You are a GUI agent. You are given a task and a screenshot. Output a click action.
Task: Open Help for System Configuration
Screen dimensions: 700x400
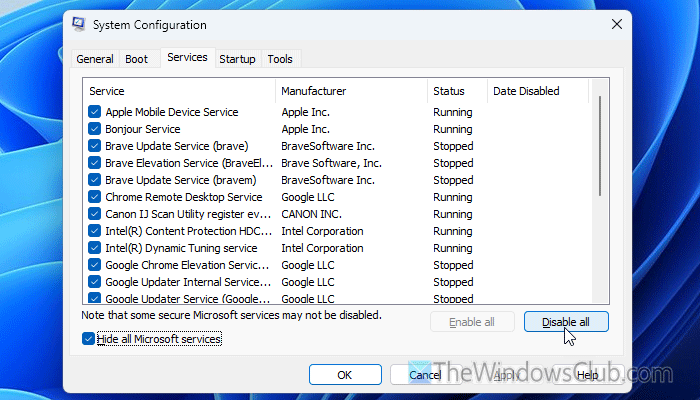tap(588, 375)
